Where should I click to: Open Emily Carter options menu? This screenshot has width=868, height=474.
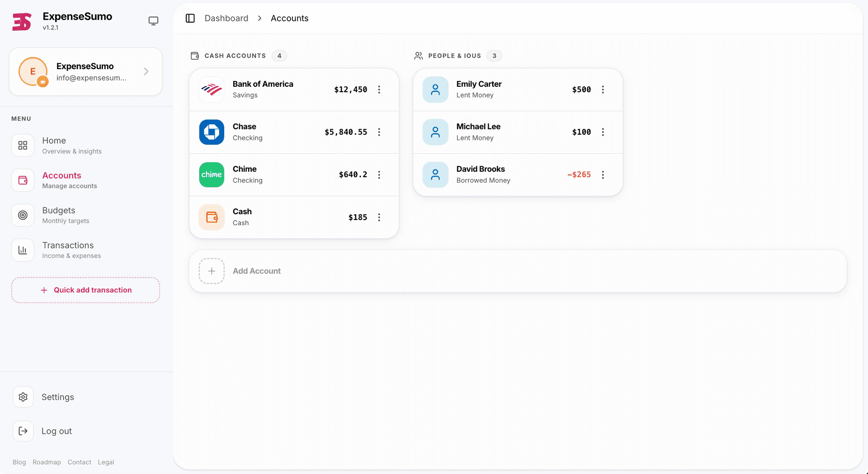(x=603, y=89)
